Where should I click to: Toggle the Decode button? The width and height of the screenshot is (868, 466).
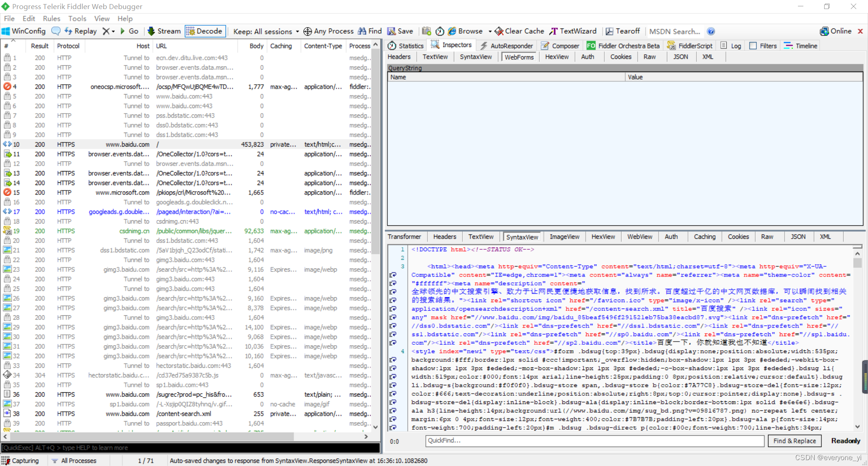pyautogui.click(x=205, y=31)
